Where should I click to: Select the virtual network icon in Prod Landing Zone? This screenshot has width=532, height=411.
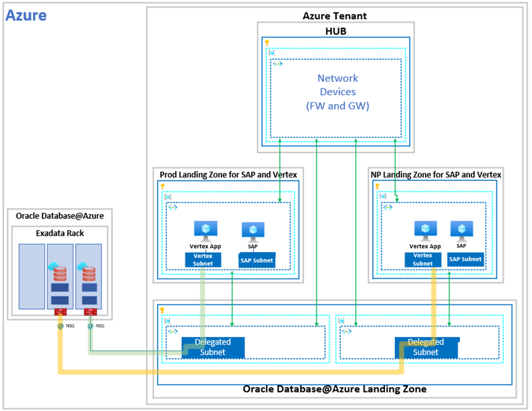(x=173, y=207)
